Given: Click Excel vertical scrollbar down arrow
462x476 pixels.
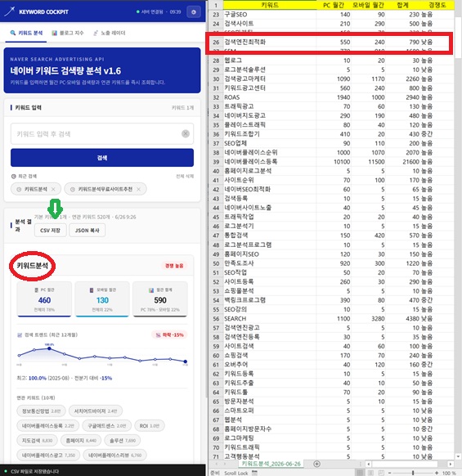Looking at the screenshot, I should [x=458, y=456].
